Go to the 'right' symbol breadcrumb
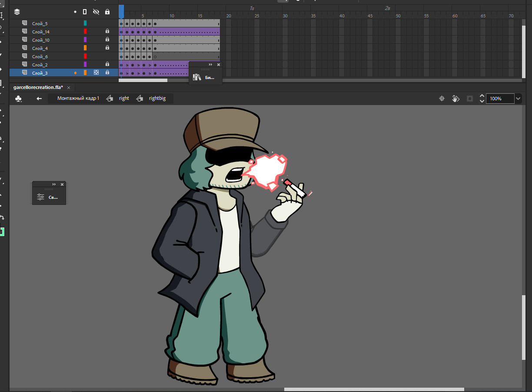532x392 pixels. coord(124,99)
